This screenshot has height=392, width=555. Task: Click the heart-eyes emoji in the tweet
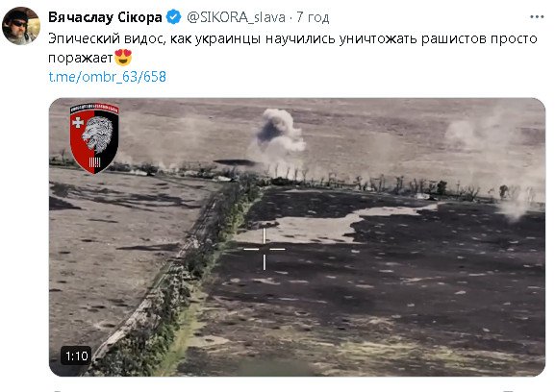(123, 58)
